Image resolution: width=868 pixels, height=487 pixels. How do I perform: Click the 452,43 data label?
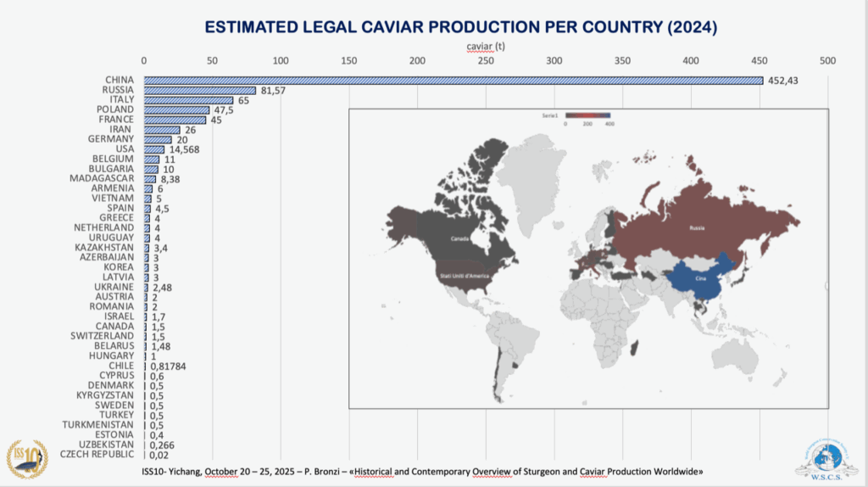click(x=782, y=81)
